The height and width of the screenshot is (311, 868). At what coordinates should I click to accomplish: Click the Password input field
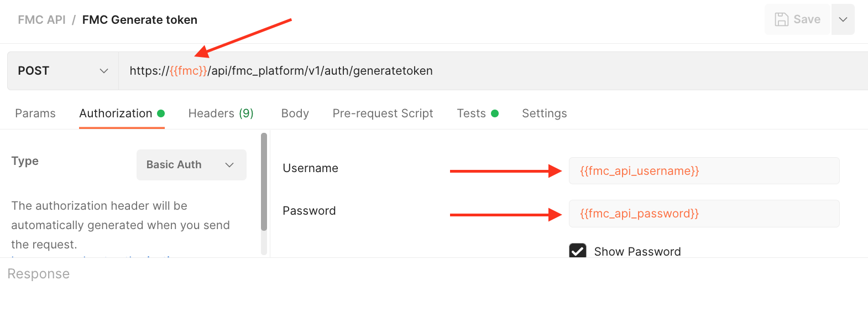pos(704,214)
